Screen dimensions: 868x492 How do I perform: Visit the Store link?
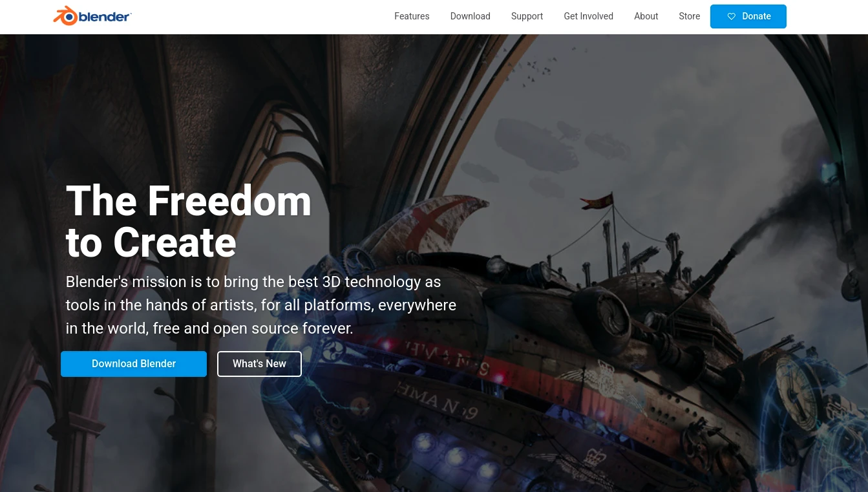click(689, 16)
